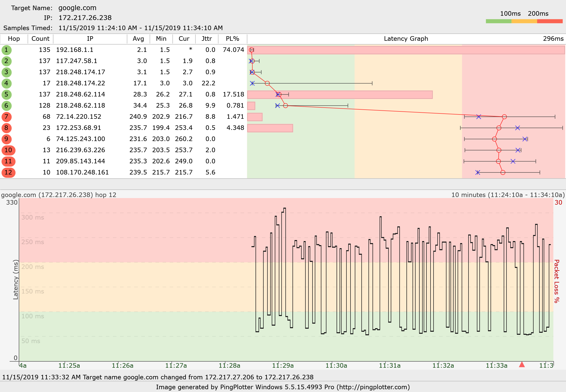Select the red hop 10 circle icon
This screenshot has width=566, height=392.
(8, 150)
